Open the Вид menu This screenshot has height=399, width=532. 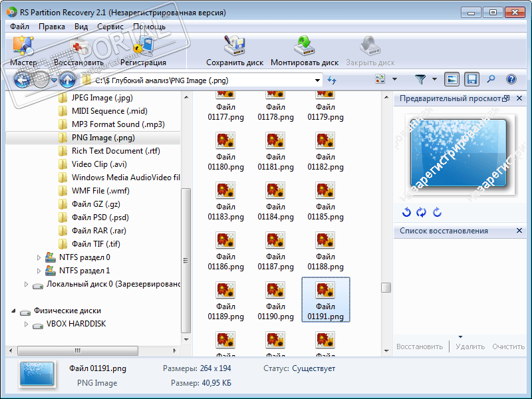(81, 27)
